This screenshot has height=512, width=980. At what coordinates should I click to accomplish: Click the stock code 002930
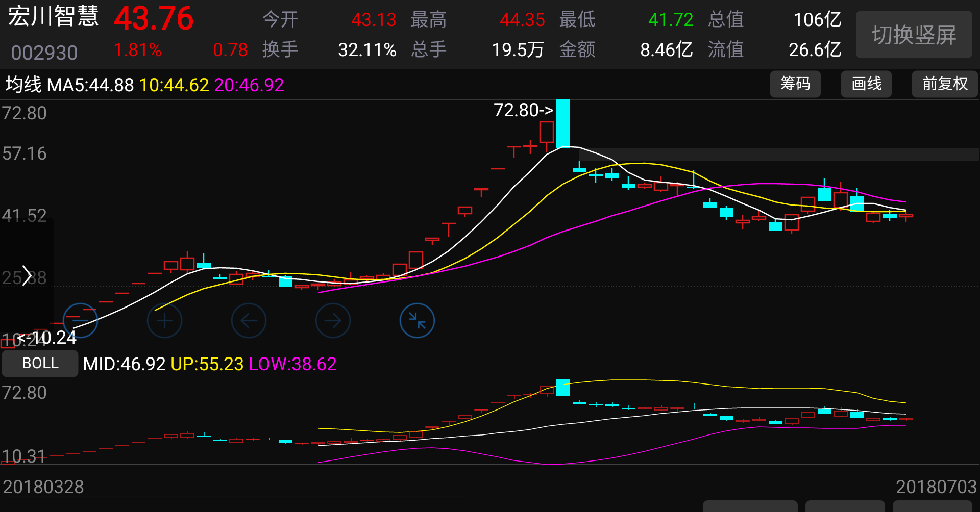(x=44, y=53)
